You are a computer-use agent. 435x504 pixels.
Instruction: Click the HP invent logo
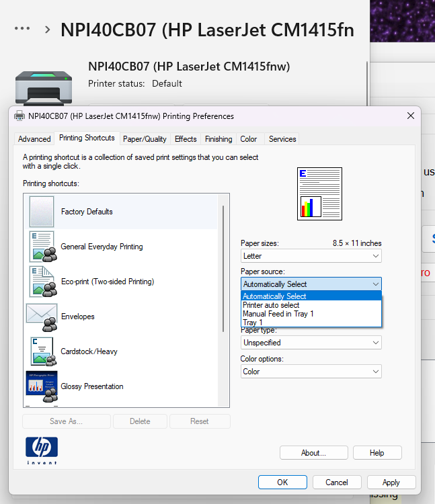pyautogui.click(x=42, y=450)
